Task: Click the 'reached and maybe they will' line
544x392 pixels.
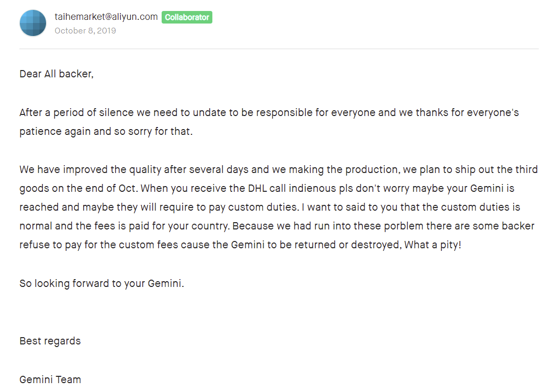Action: point(270,207)
